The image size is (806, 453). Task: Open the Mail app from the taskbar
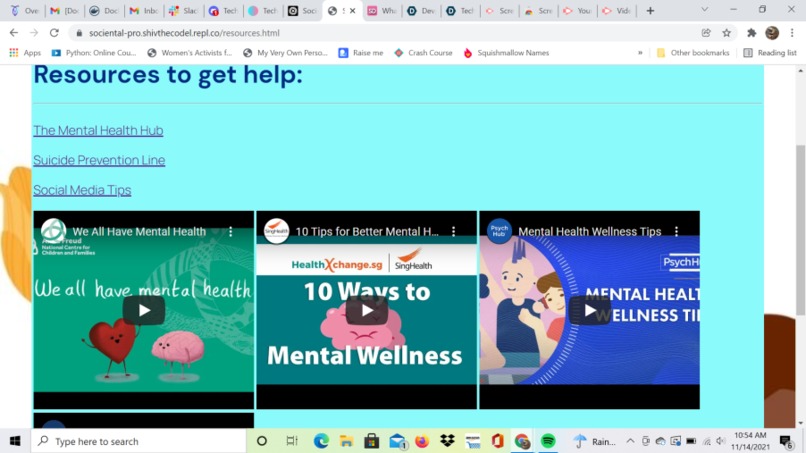tap(398, 441)
